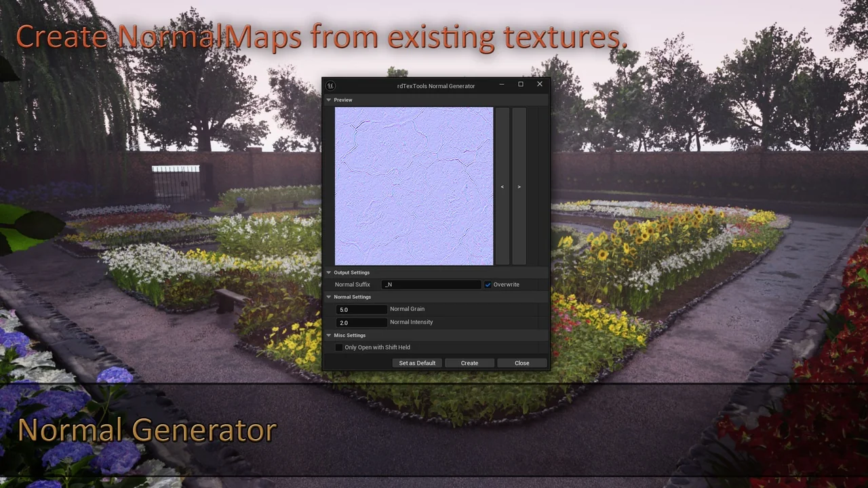Go to previous texture preview
Viewport: 868px width, 488px height.
click(x=502, y=187)
